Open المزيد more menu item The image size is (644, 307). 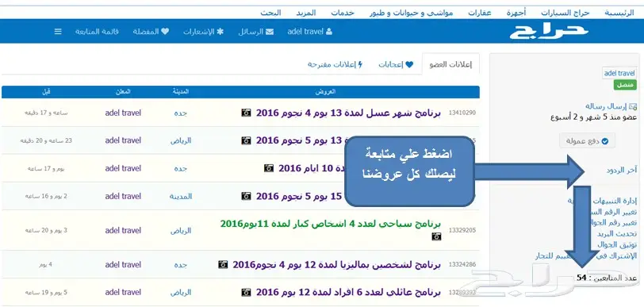(306, 13)
